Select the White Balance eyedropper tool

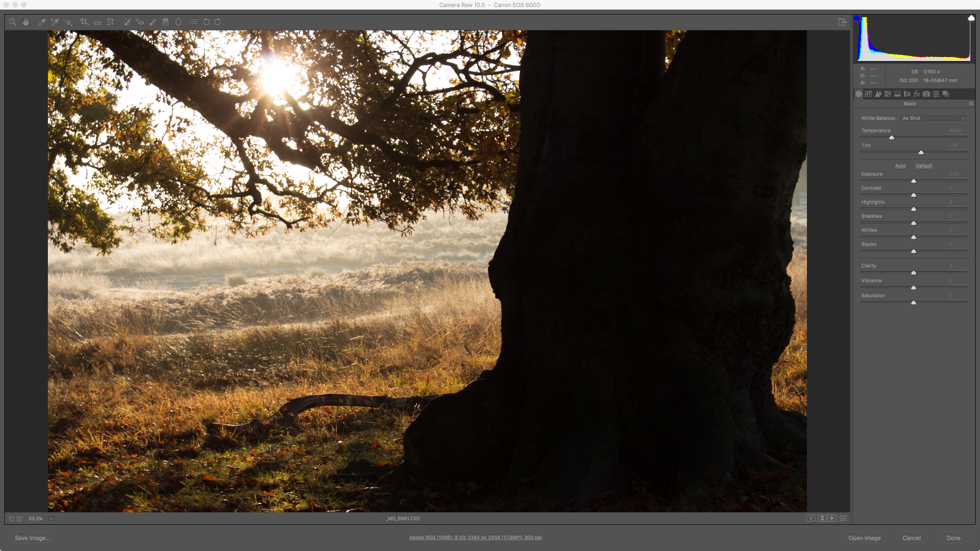42,22
